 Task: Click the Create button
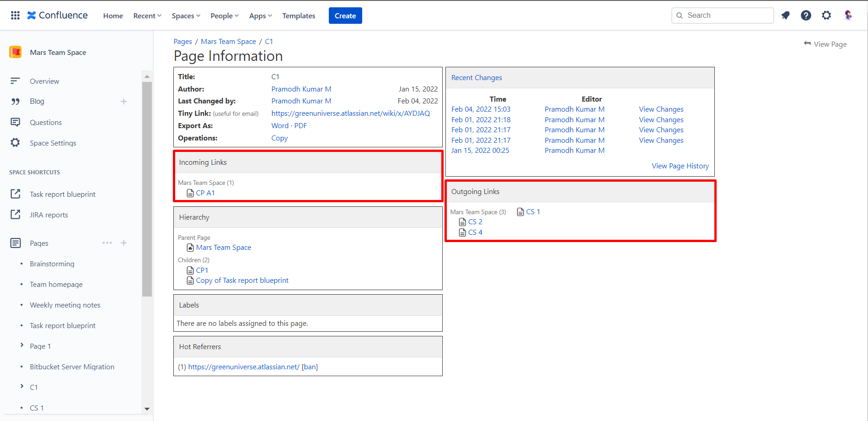[x=345, y=15]
